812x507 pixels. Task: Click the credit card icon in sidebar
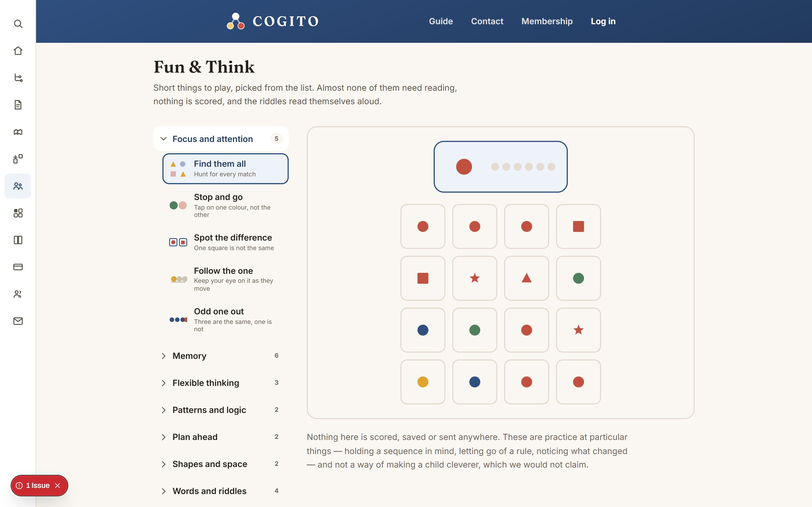(x=18, y=267)
